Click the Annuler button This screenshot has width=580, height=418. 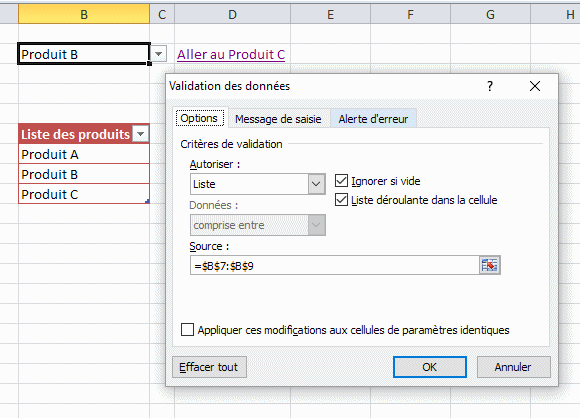tap(513, 367)
